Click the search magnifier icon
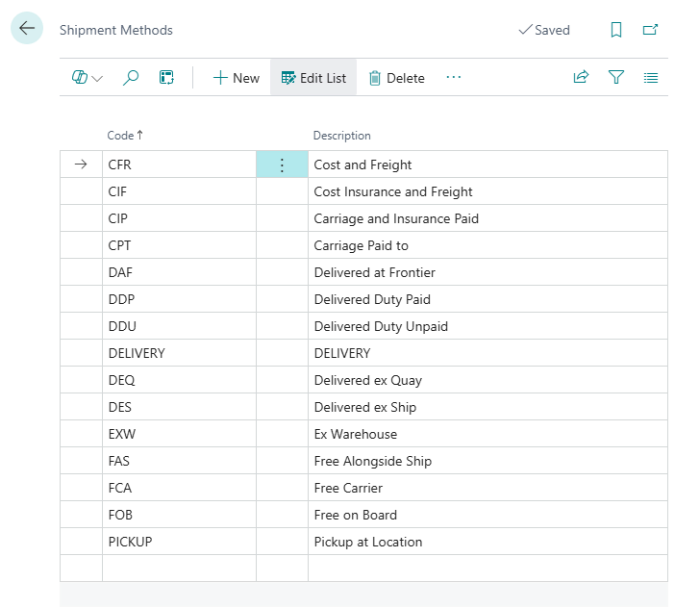The image size is (700, 608). pos(131,78)
